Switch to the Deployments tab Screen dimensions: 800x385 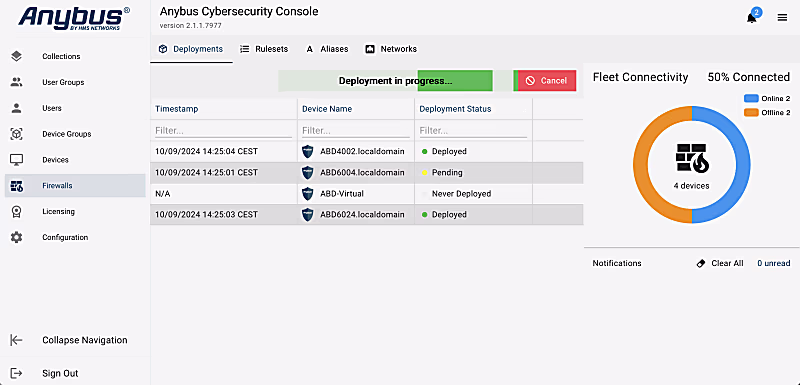(191, 49)
